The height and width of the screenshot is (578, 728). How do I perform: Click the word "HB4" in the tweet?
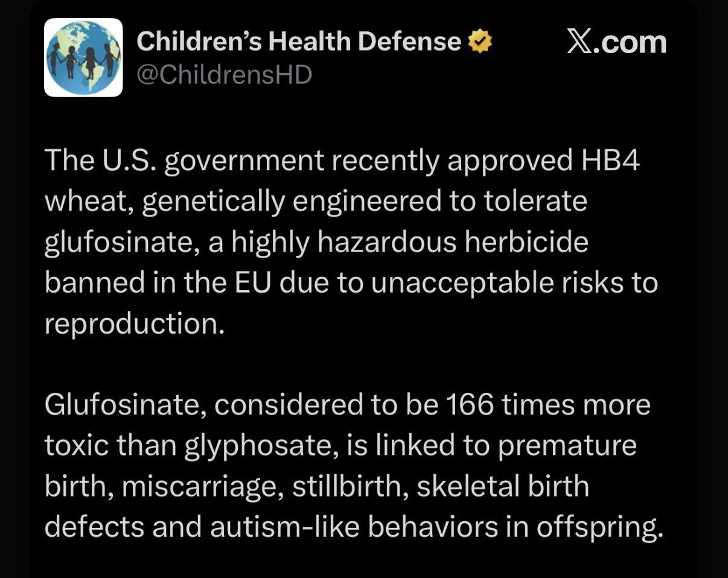point(610,160)
